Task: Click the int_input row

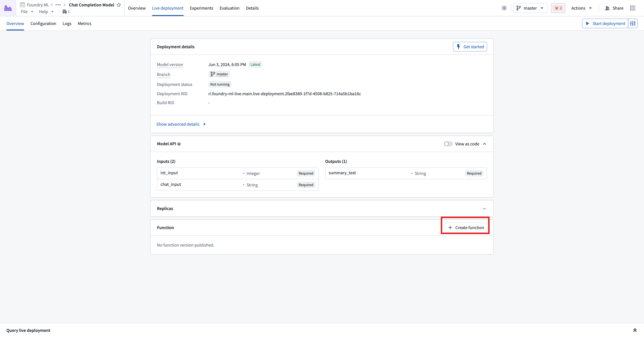Action: pos(238,173)
